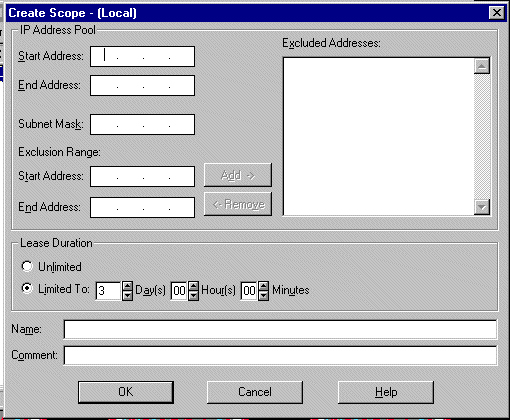This screenshot has height=420, width=510.
Task: Close the Create Scope dialog window
Action: (x=496, y=13)
